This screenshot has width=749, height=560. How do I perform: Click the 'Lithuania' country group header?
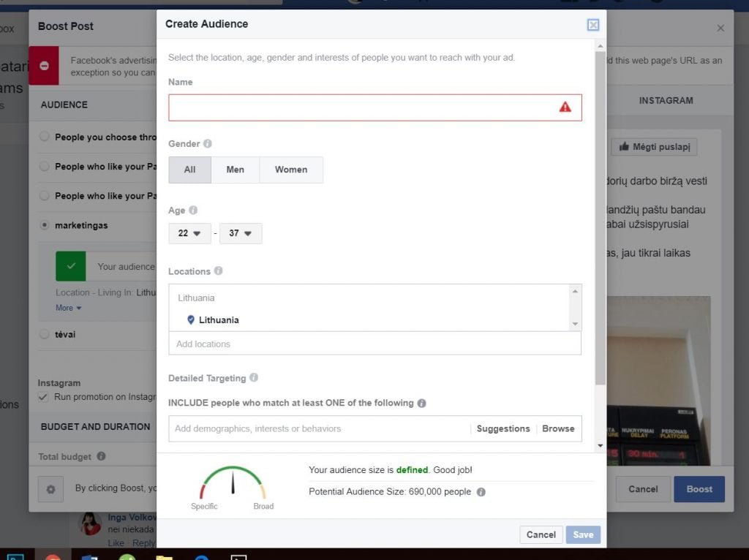point(196,298)
